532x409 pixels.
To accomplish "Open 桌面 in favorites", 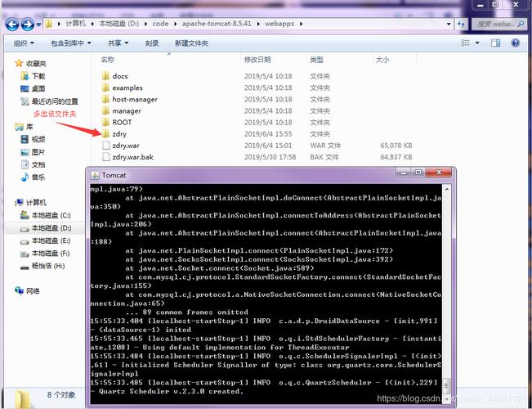I will tap(38, 88).
